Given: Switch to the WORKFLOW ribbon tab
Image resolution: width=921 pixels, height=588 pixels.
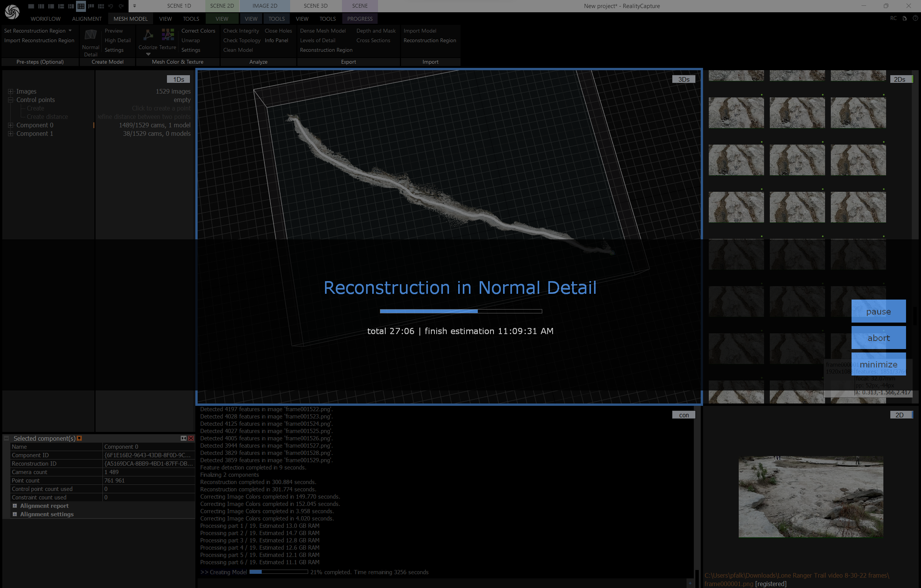Looking at the screenshot, I should point(45,18).
